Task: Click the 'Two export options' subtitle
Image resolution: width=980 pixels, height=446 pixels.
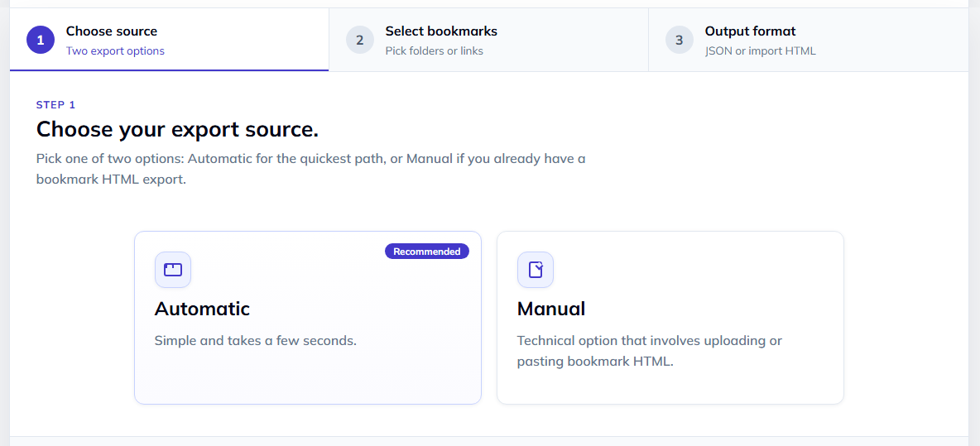Action: [x=116, y=51]
